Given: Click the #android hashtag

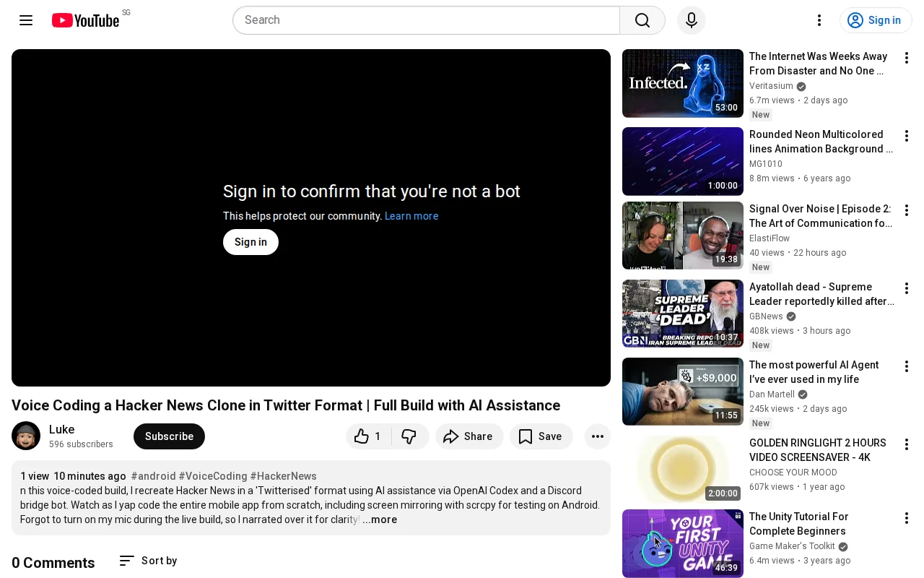Looking at the screenshot, I should (153, 476).
